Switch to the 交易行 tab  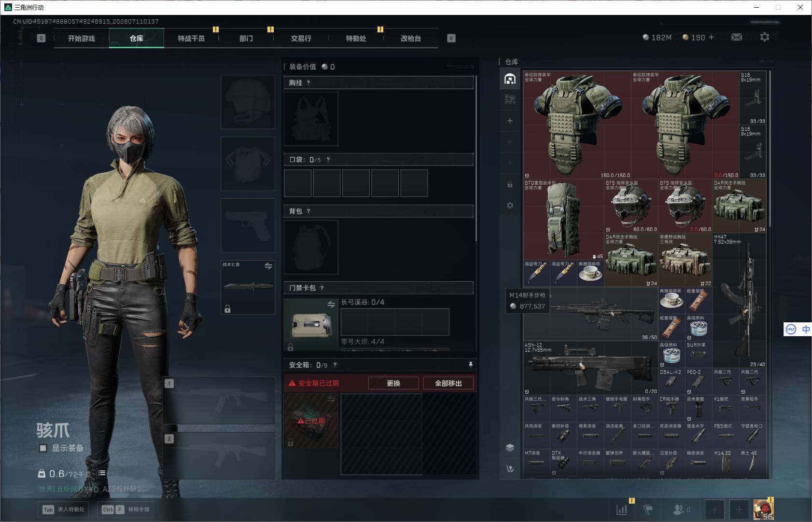pos(301,38)
